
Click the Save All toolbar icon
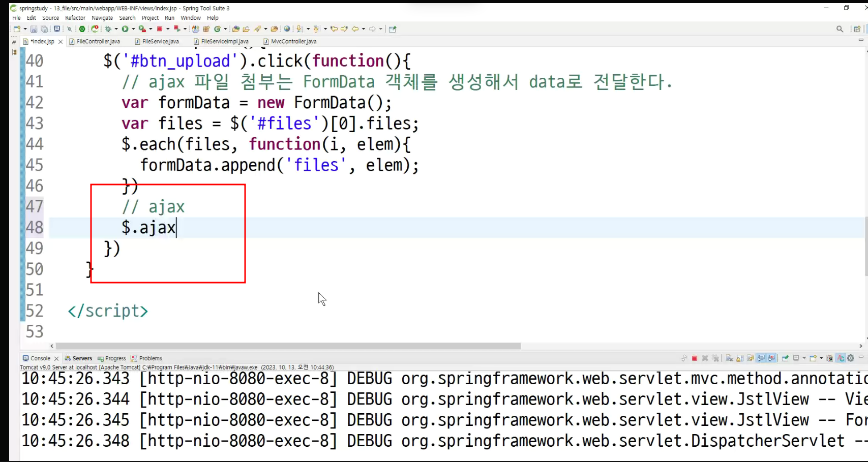pos(44,29)
